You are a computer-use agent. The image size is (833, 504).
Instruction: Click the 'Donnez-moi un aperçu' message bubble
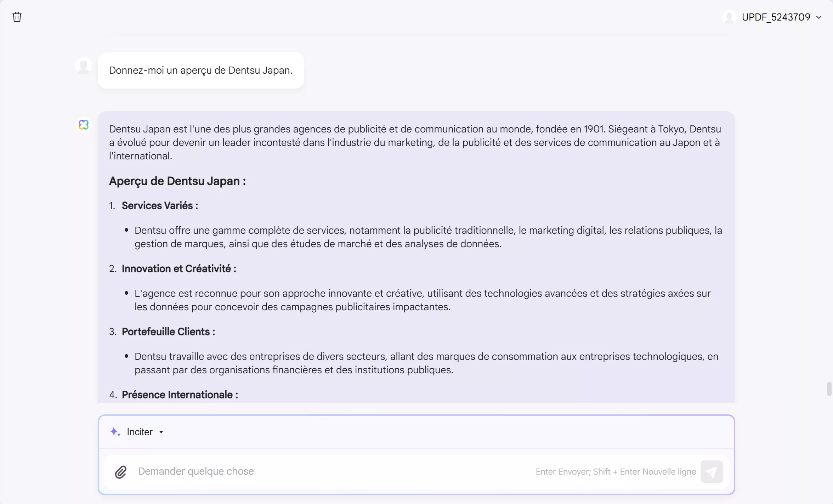pos(200,70)
